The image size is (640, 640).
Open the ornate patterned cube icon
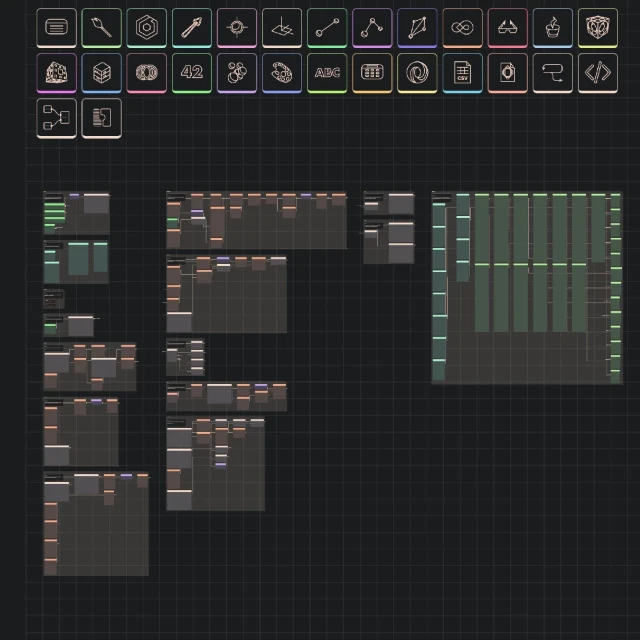coord(598,28)
